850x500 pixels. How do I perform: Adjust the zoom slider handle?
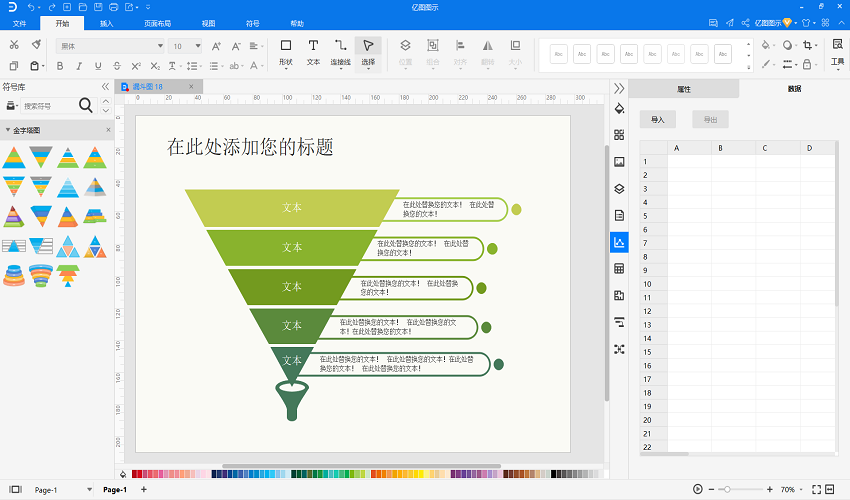[727, 490]
